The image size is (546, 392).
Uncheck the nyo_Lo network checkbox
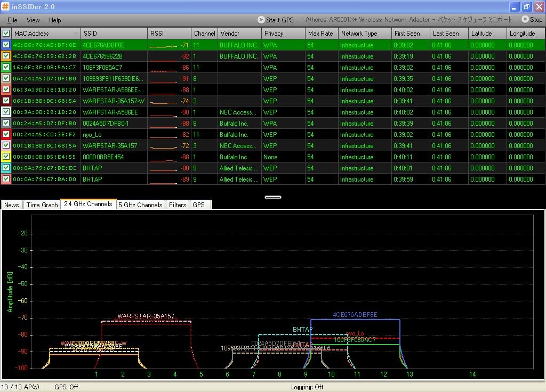point(6,135)
